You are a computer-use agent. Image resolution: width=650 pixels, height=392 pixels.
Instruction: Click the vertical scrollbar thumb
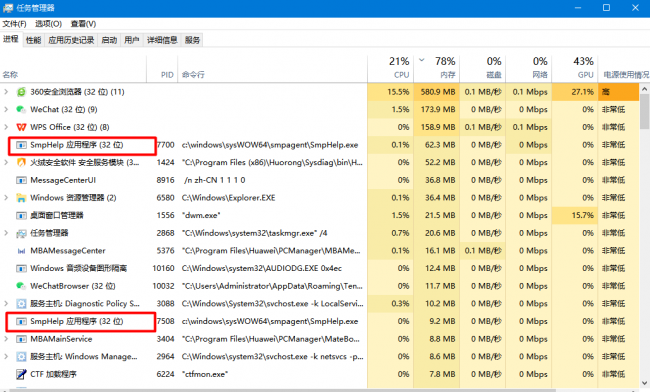[x=645, y=111]
